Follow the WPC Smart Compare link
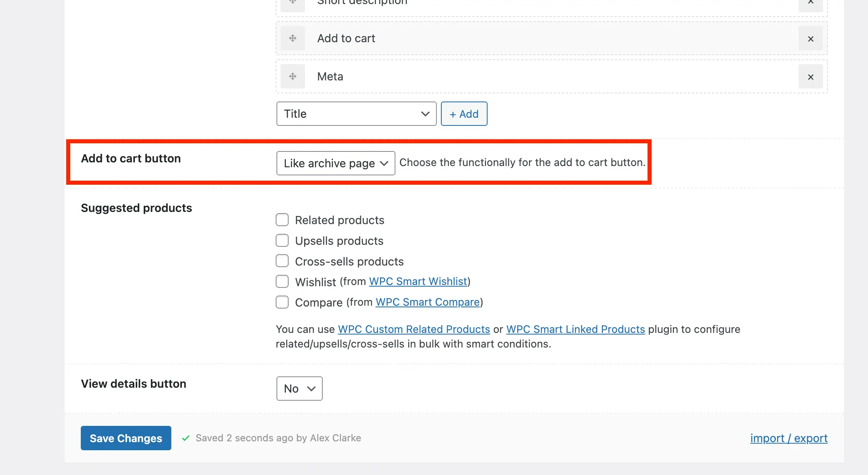The width and height of the screenshot is (868, 475). tap(428, 302)
